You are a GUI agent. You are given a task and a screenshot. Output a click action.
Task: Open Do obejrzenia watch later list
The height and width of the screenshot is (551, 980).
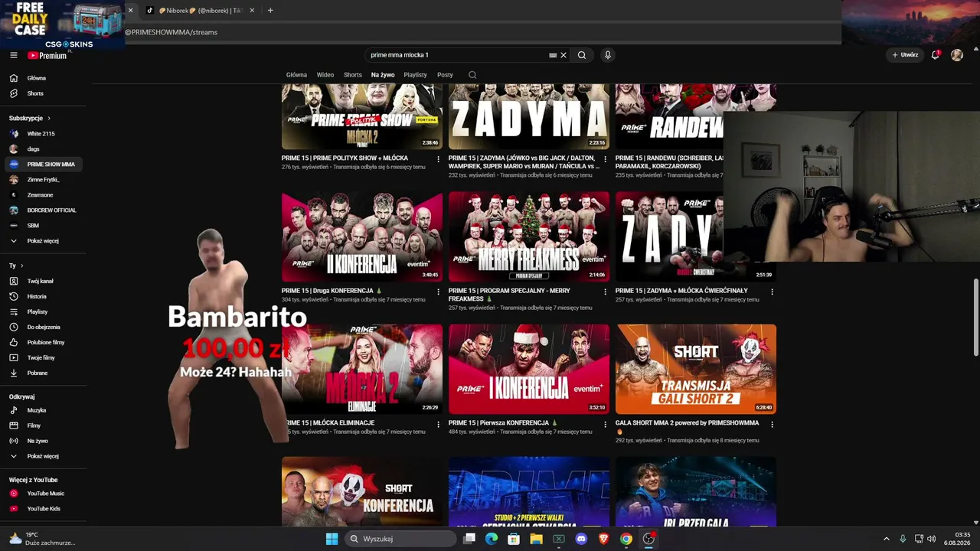tap(43, 327)
